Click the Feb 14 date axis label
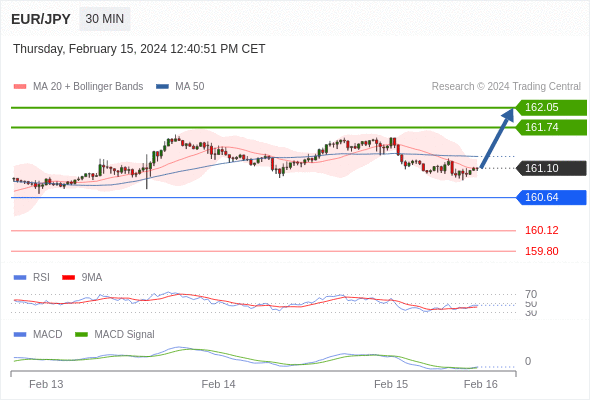 (218, 385)
